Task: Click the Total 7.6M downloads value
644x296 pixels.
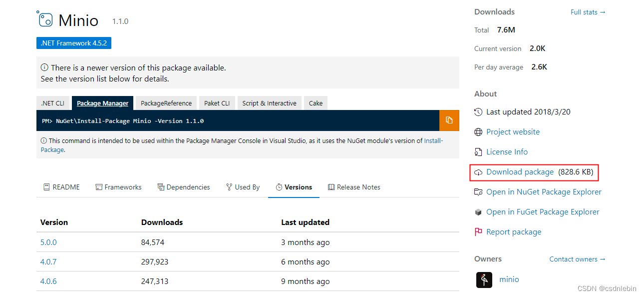Action: pyautogui.click(x=506, y=30)
